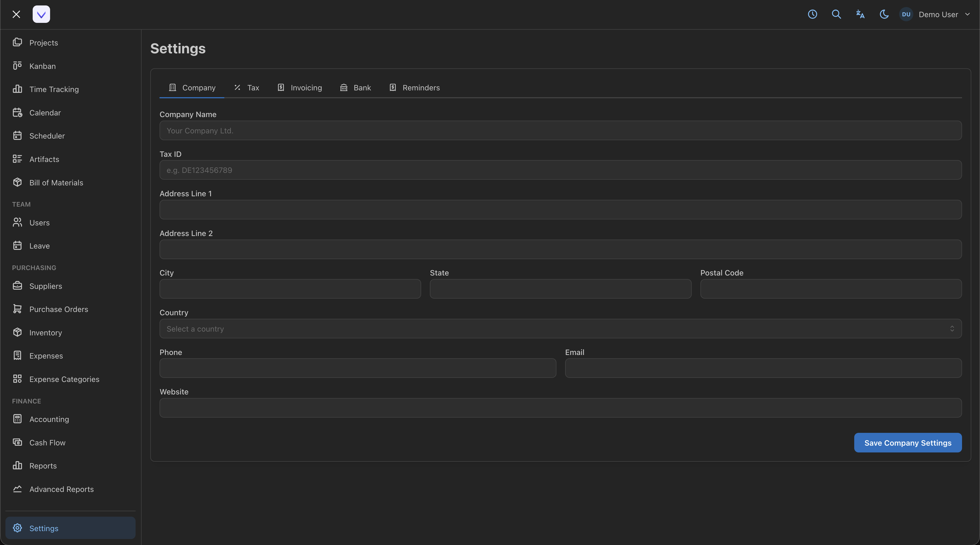Click the clock timer icon in header
Screen dimensions: 980x545
click(x=812, y=14)
